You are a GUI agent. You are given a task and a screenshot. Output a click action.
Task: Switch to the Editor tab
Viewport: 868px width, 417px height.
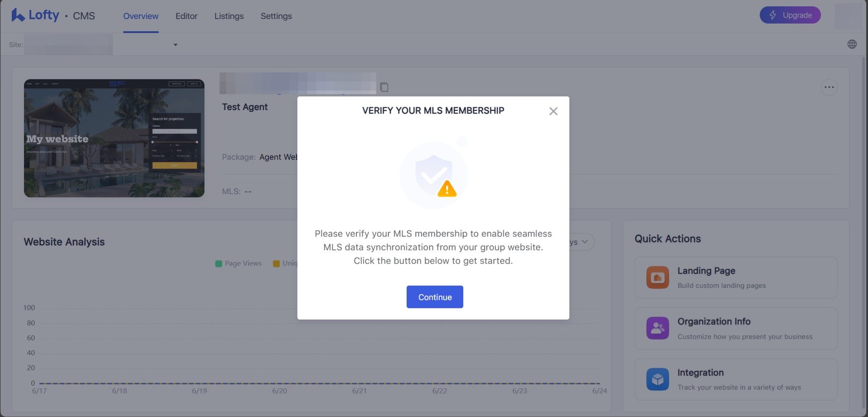point(186,16)
